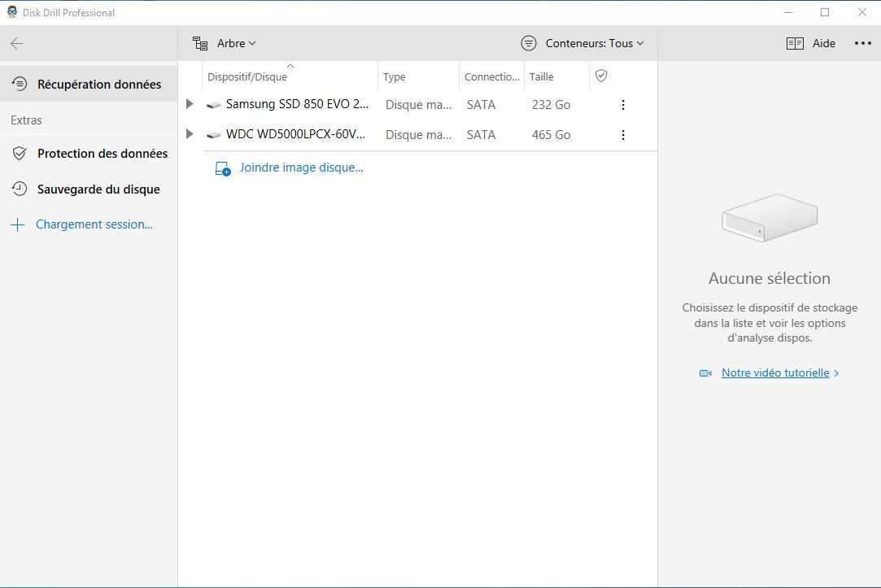The image size is (881, 588).
Task: Expand the WDC WD5000LPCX disk
Action: 190,133
